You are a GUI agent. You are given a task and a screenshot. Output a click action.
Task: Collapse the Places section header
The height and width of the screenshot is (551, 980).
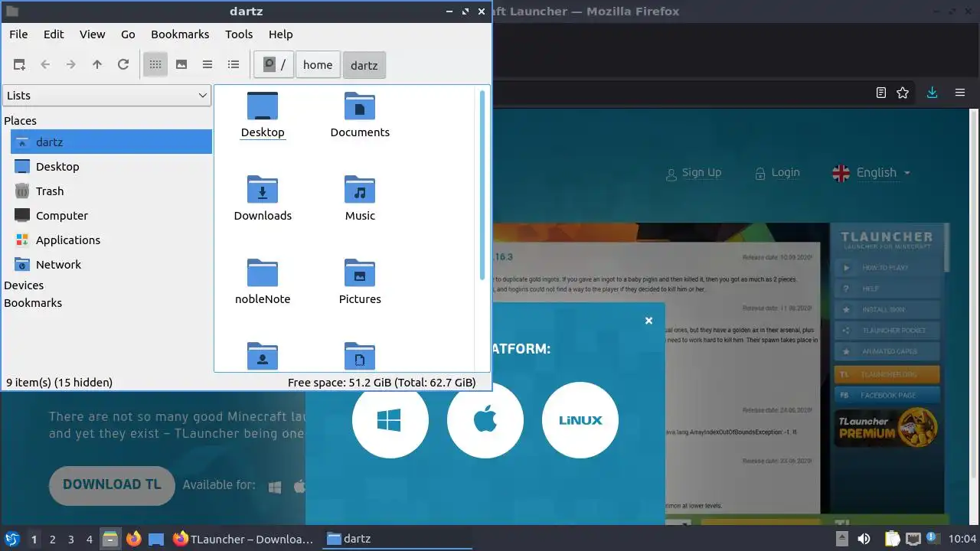(21, 121)
